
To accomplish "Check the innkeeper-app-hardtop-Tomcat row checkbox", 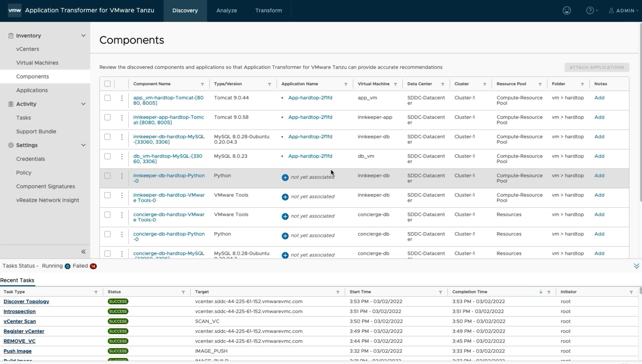I will pos(107,118).
